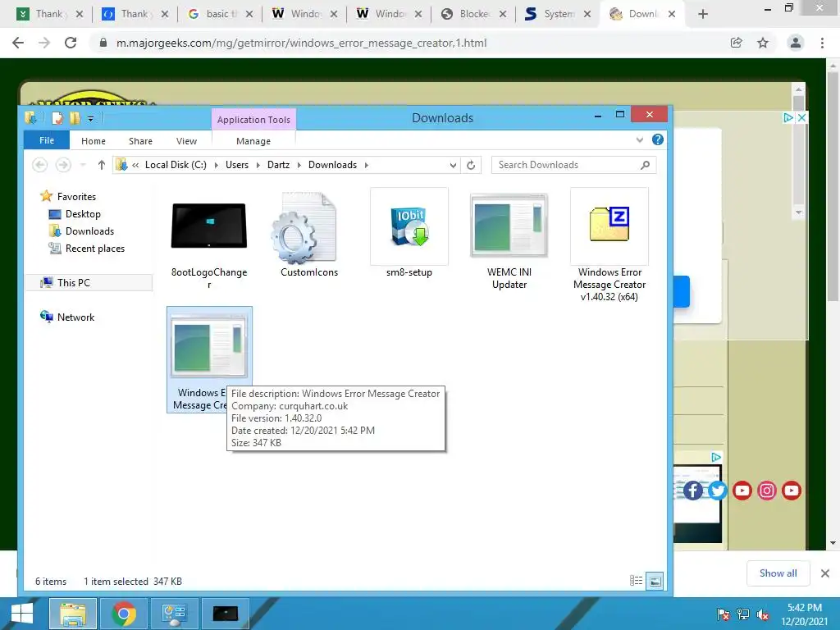Expand the Explorer ribbon
Screen dimensions: 840x630
click(639, 139)
